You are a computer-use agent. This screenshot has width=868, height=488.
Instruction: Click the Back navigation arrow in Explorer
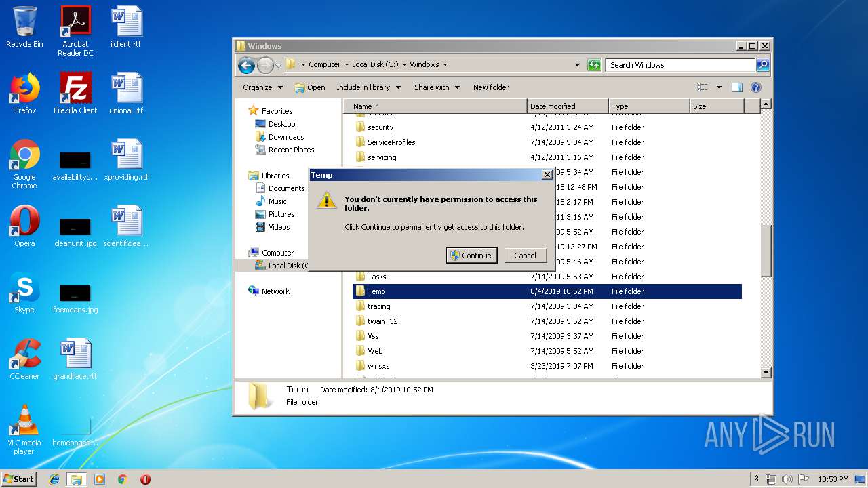pyautogui.click(x=246, y=65)
